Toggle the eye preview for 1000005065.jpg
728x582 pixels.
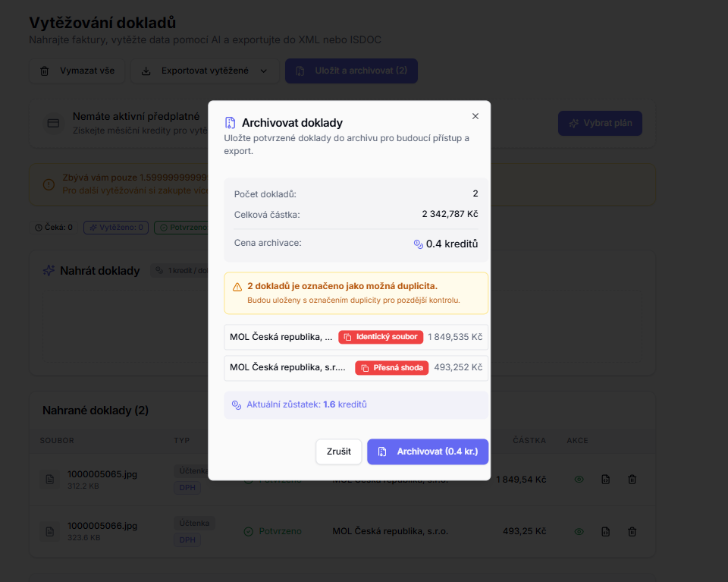(x=579, y=480)
